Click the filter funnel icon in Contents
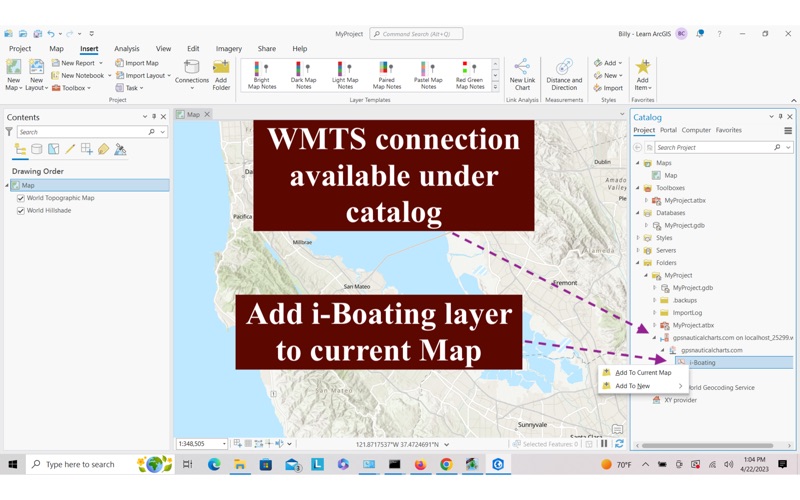Image resolution: width=800 pixels, height=500 pixels. click(9, 132)
